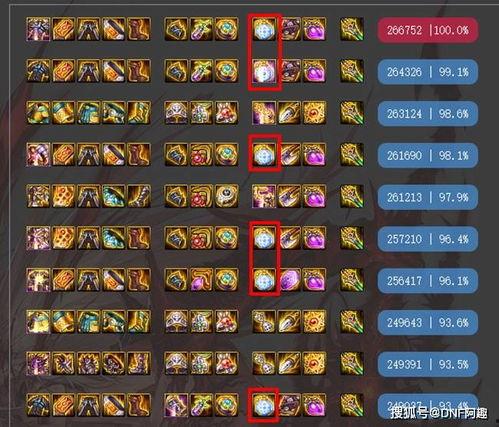Image resolution: width=499 pixels, height=427 pixels.
Task: Select the orange belt icon in the 264326 row
Action: click(x=63, y=71)
